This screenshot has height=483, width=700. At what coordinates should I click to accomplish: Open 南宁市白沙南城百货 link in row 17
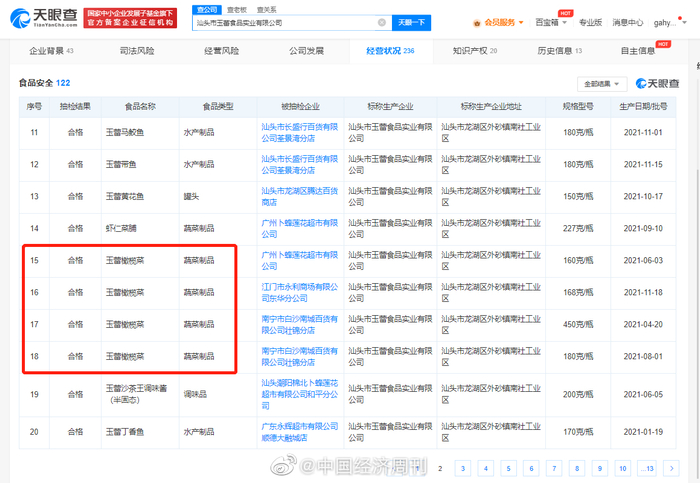point(300,325)
